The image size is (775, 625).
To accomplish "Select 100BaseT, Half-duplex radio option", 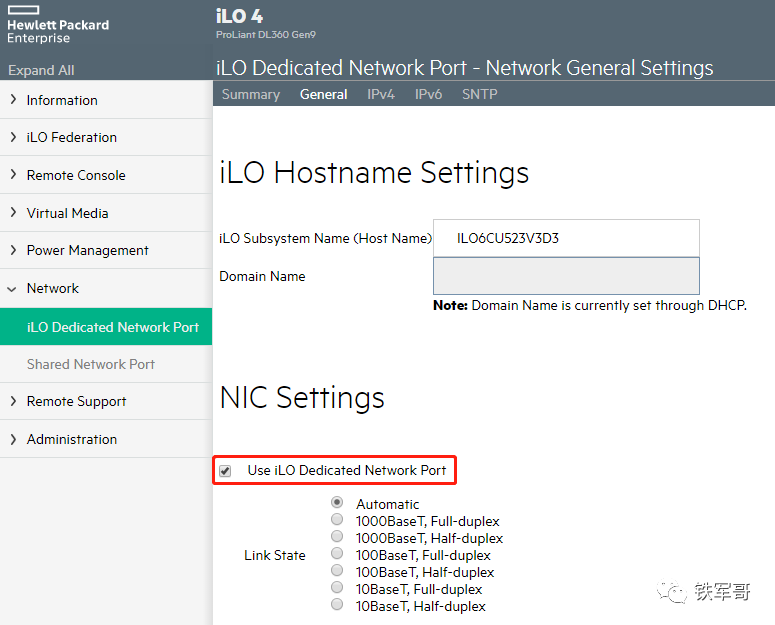I will tap(338, 572).
